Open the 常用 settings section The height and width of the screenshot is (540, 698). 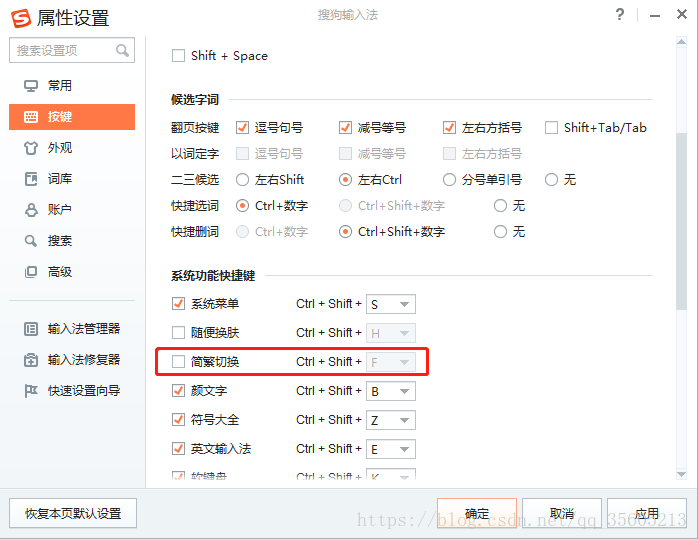click(x=72, y=85)
